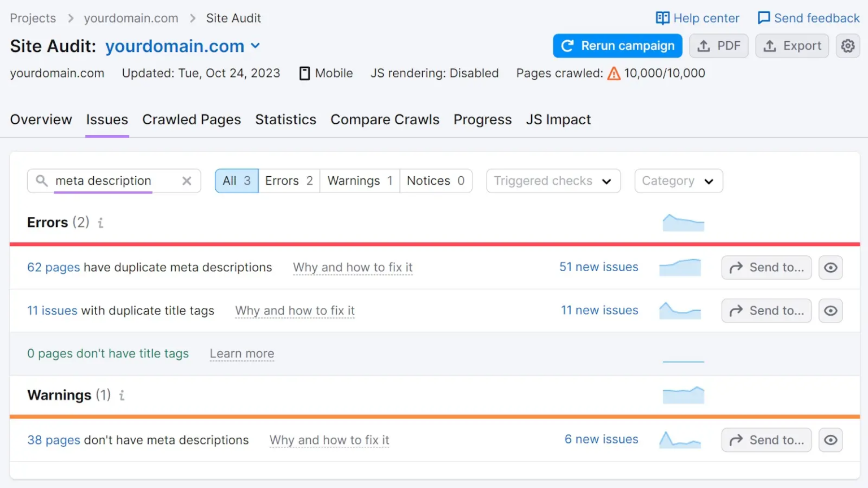Hide the duplicate title tags issue
This screenshot has height=488, width=868.
click(830, 310)
